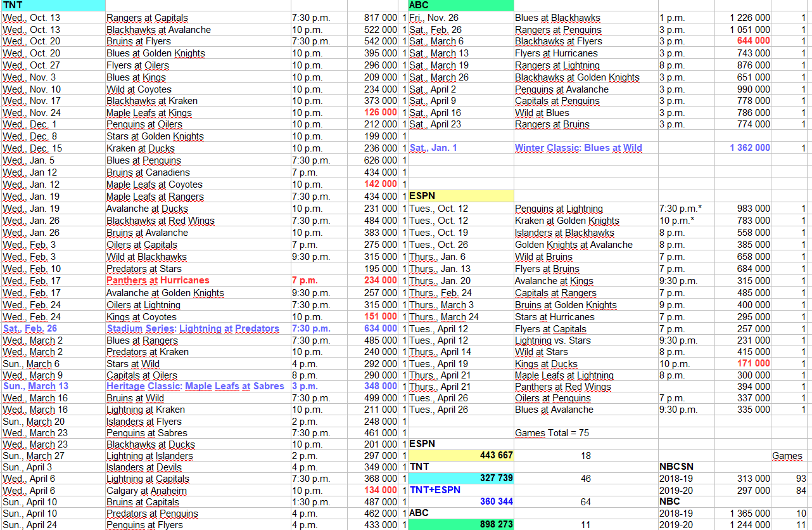Select the ABC average 898 273 cell
812x530 pixels.
pyautogui.click(x=460, y=524)
